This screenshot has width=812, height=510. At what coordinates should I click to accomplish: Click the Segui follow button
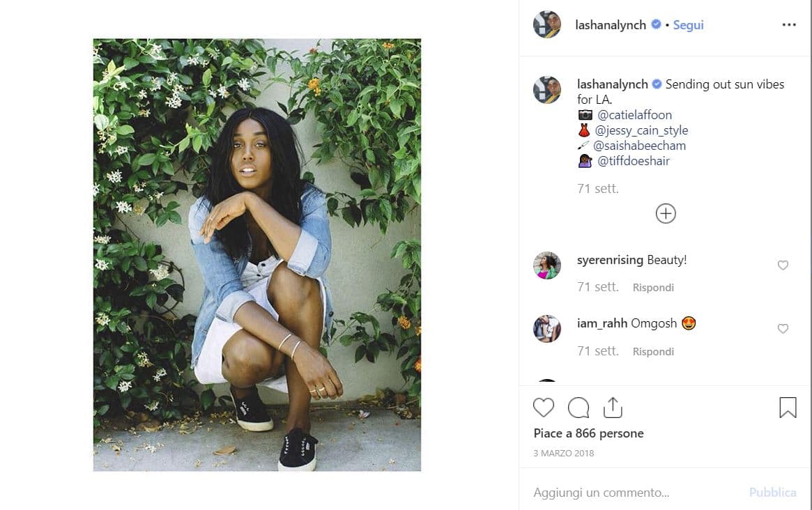point(688,25)
